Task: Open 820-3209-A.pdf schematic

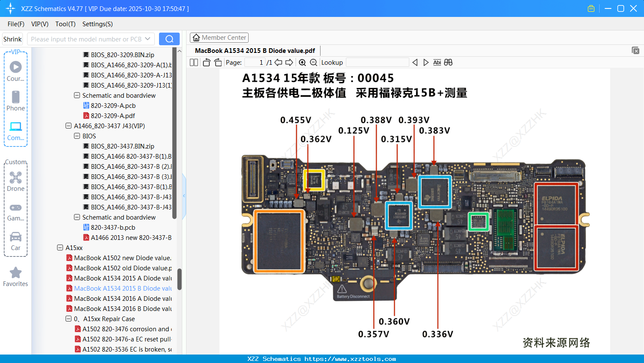Action: (109, 116)
